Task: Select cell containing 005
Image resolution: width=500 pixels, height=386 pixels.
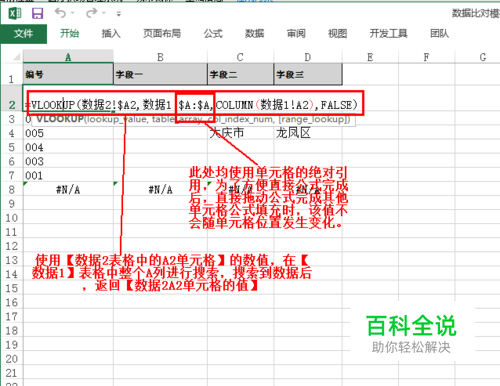Action: pos(68,133)
